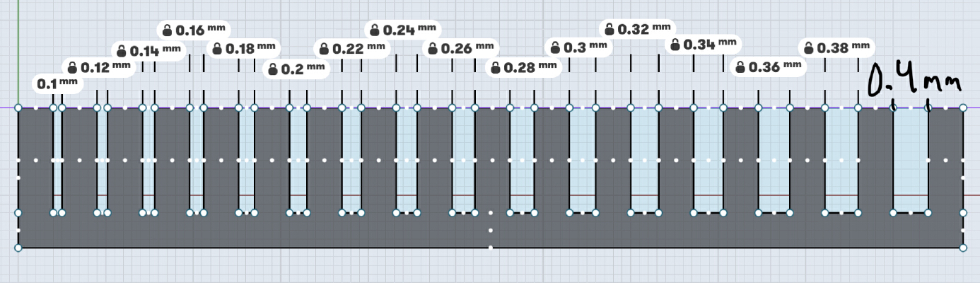
Task: Select the midpoint on the sketch's bottom edge
Action: pyautogui.click(x=491, y=248)
